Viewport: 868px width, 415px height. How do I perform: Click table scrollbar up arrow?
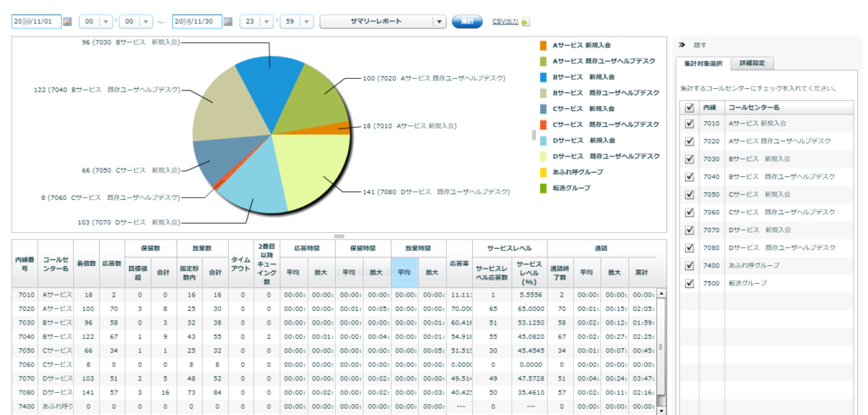point(660,293)
